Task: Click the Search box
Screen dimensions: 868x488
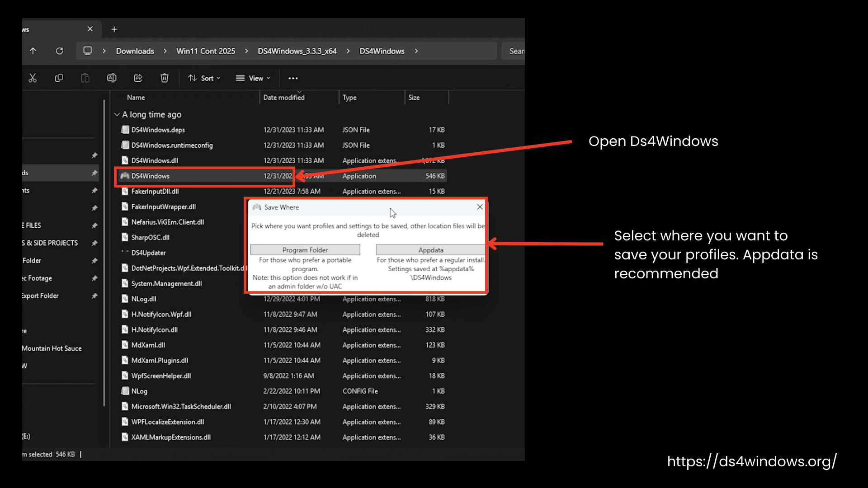Action: click(513, 51)
